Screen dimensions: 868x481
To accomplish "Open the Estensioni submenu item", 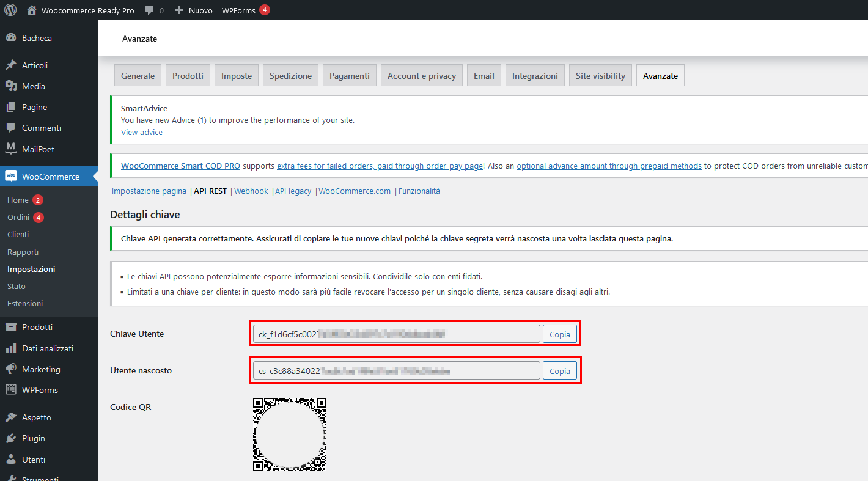I will point(25,303).
